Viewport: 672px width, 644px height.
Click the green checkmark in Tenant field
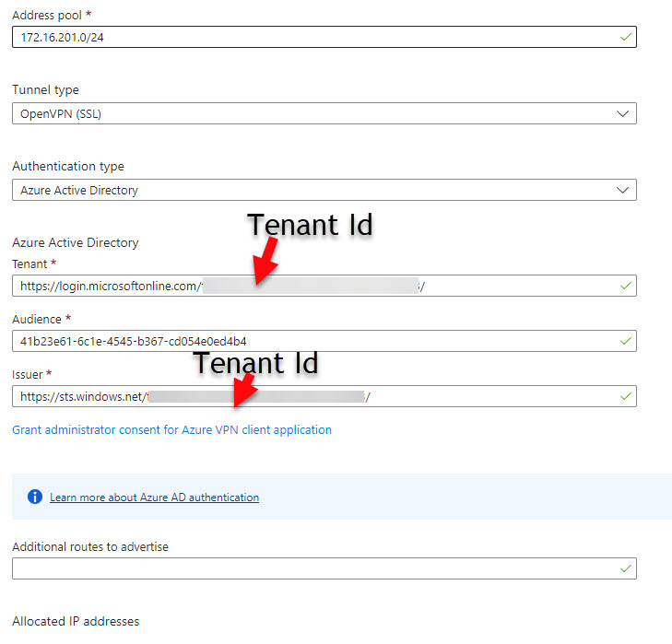[x=626, y=286]
